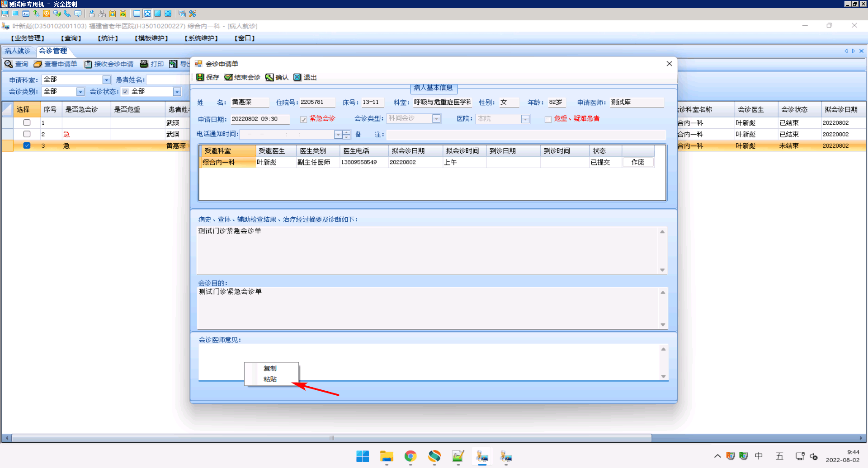Open Google Chrome from the taskbar
This screenshot has width=868, height=468.
coord(410,456)
